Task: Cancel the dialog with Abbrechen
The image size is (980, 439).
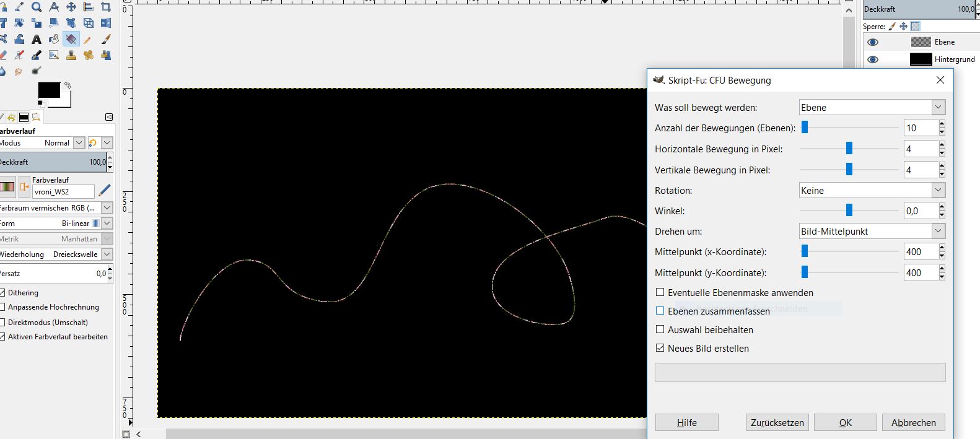Action: (914, 422)
